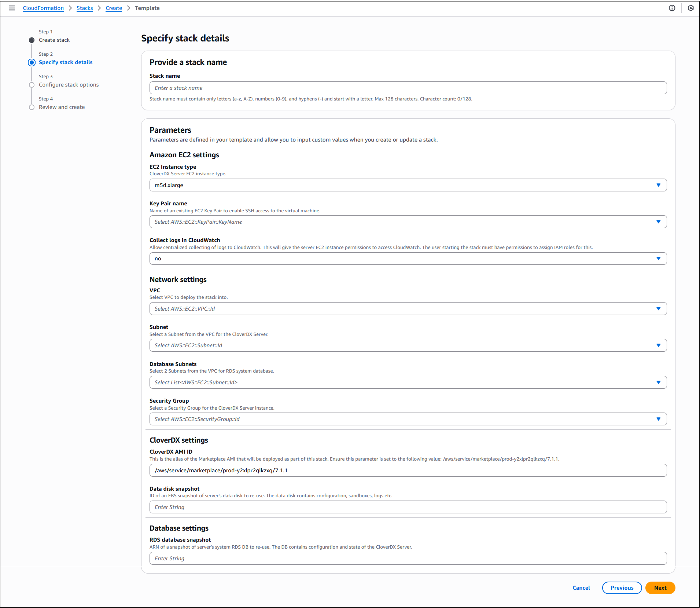Screen dimensions: 700x608
Task: Follow the Create breadcrumb link
Action: click(114, 8)
